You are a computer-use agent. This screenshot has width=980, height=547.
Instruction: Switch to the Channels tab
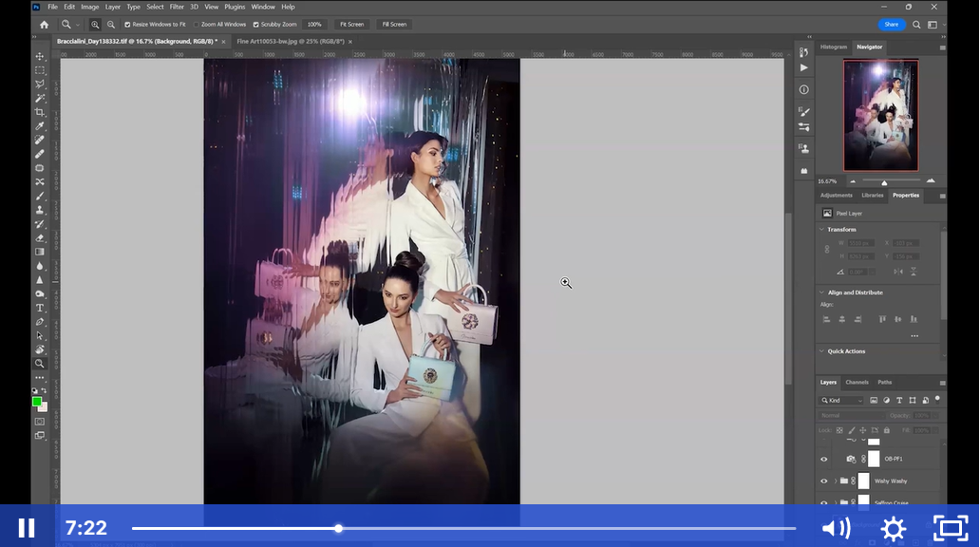pyautogui.click(x=857, y=382)
